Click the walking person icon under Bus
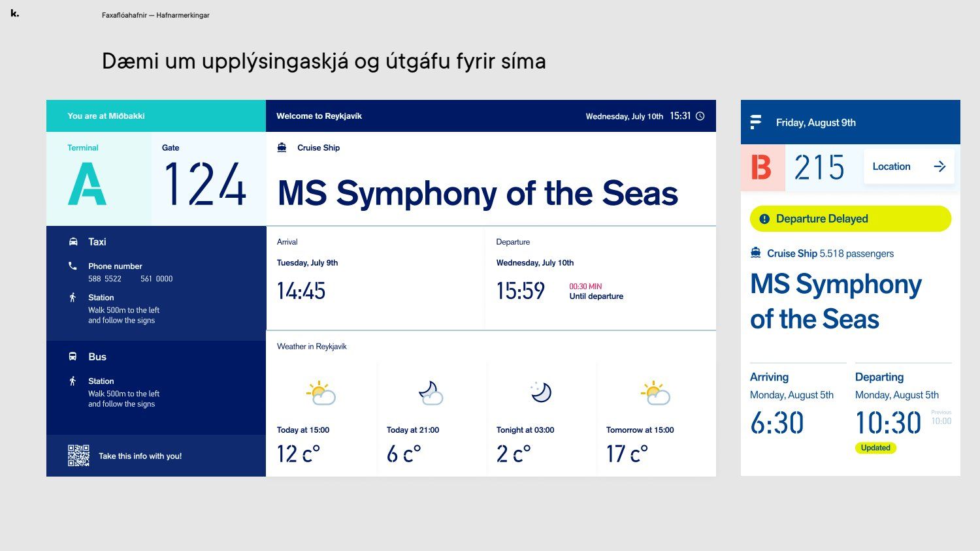The height and width of the screenshot is (551, 980). [73, 381]
